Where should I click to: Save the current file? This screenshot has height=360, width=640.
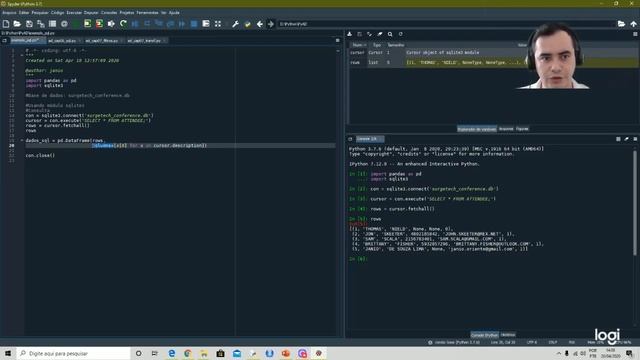(x=29, y=24)
